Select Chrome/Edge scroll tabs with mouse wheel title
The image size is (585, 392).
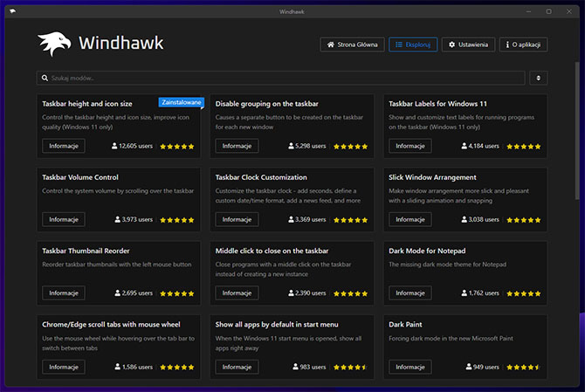pos(111,325)
